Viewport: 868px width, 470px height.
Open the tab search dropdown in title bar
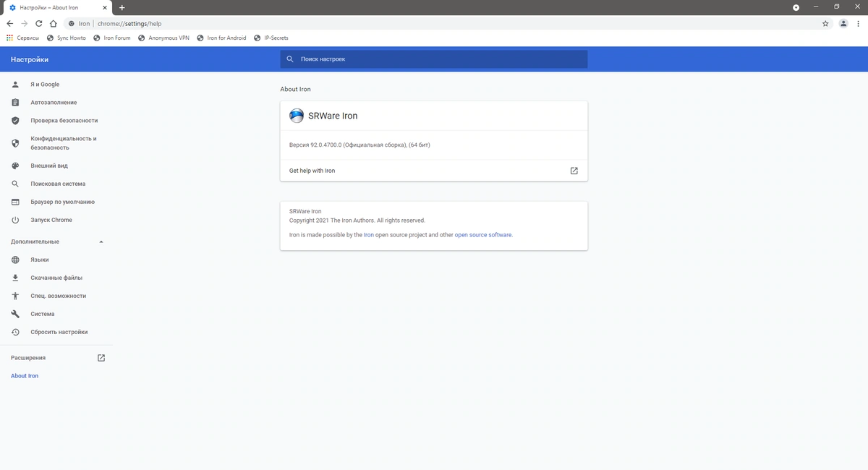(796, 7)
